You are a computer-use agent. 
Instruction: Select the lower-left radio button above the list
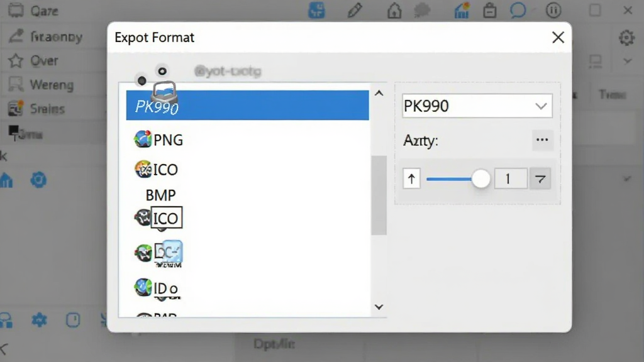tap(142, 80)
